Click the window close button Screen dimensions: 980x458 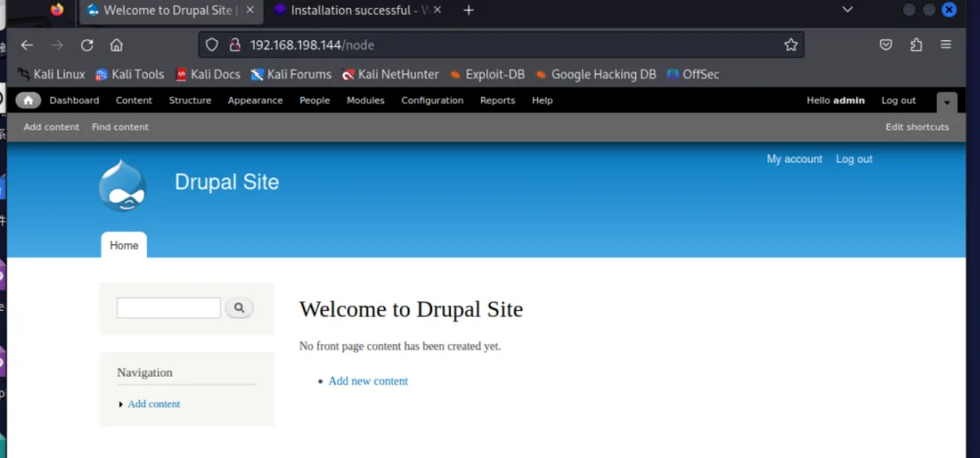[950, 10]
